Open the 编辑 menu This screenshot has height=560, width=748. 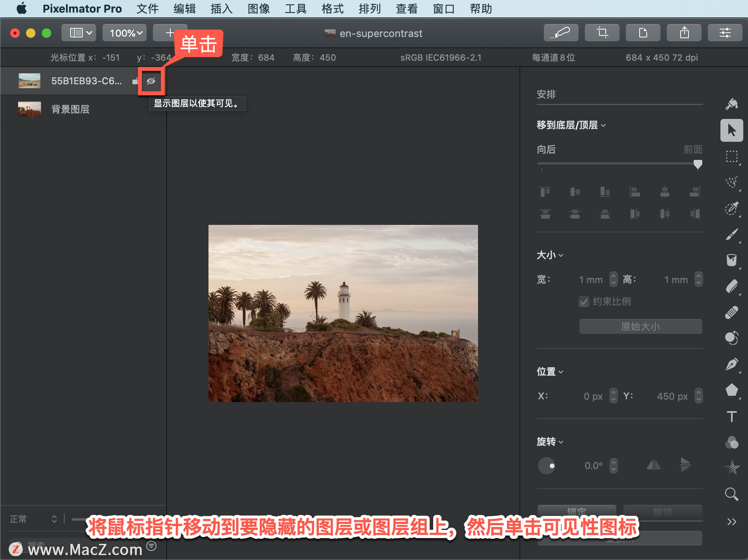point(184,9)
